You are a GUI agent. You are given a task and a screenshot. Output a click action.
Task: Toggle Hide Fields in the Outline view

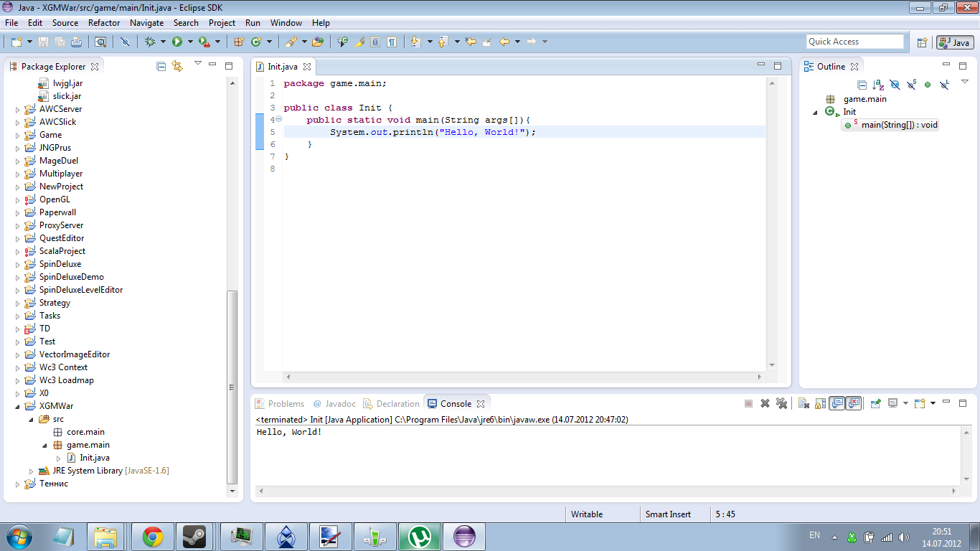(x=895, y=85)
